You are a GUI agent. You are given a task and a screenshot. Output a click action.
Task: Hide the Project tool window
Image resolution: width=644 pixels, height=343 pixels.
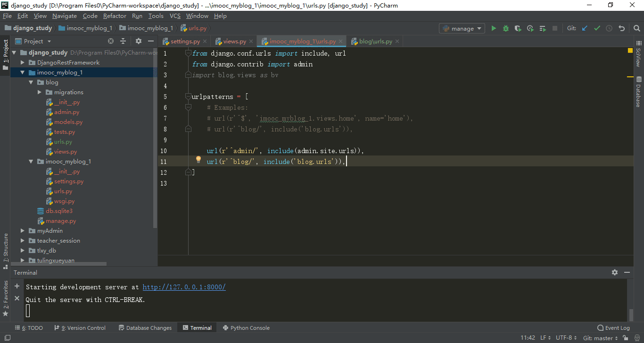coord(150,41)
